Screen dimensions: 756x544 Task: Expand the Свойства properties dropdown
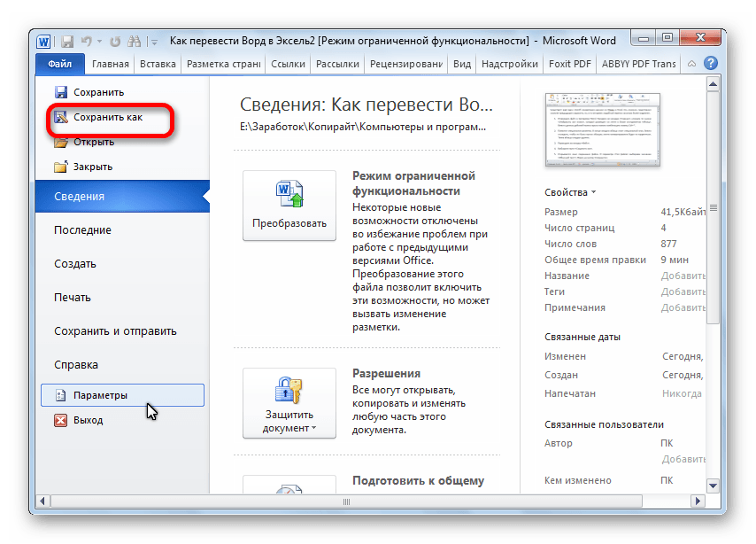571,192
